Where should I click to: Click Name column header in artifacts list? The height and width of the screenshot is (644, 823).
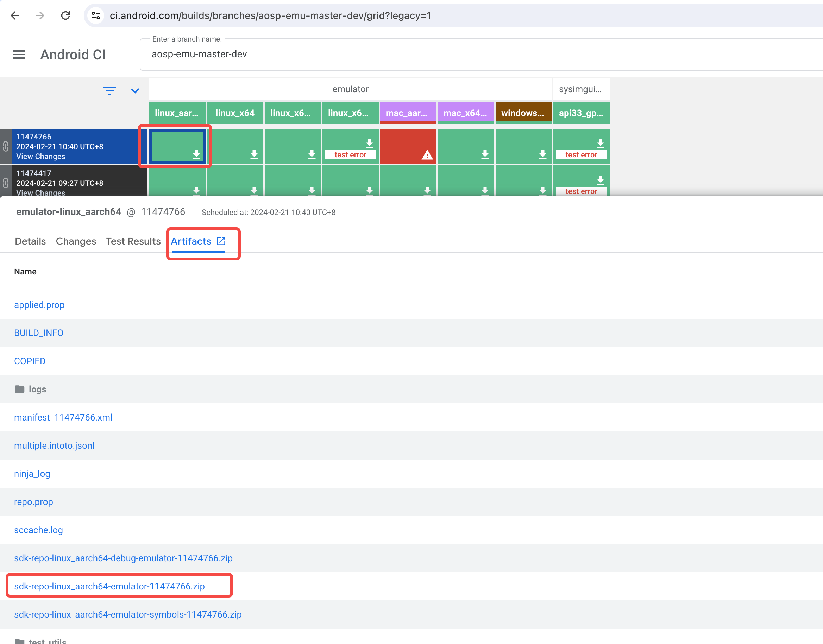25,271
